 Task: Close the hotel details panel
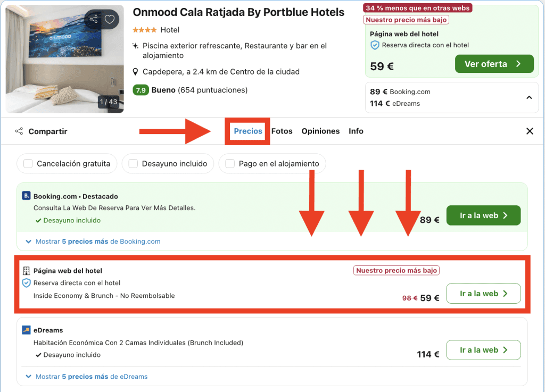530,131
